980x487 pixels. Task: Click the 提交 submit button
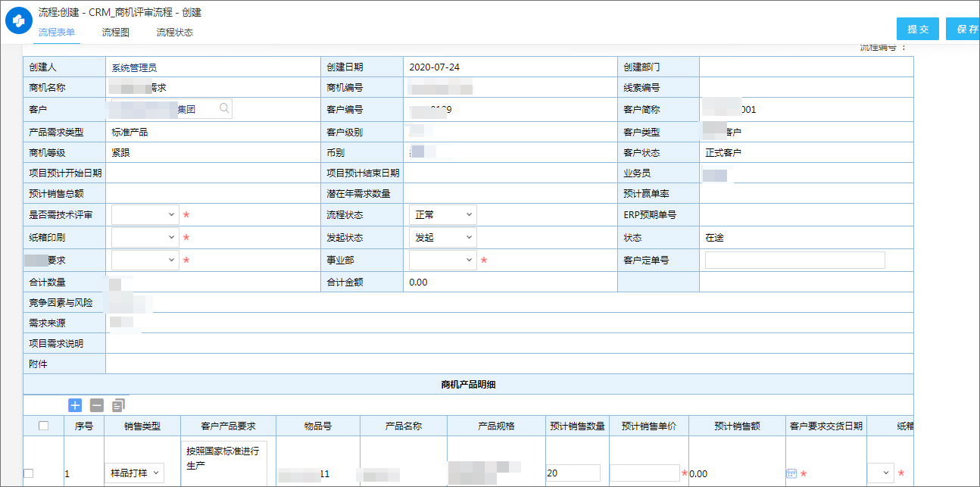pos(917,28)
